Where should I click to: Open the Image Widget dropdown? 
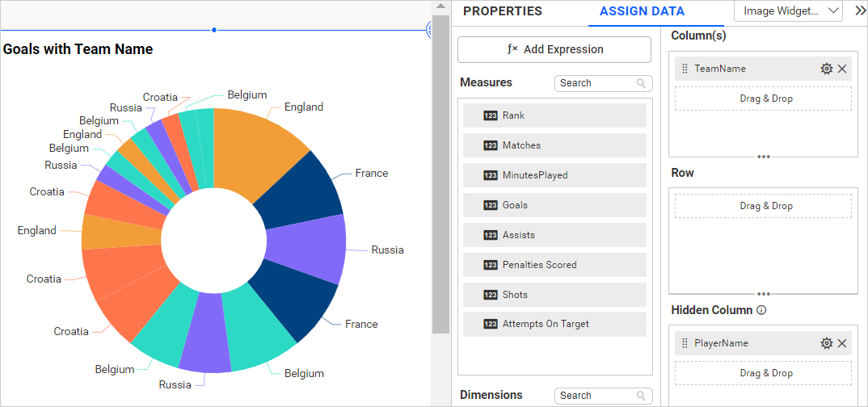pyautogui.click(x=788, y=11)
